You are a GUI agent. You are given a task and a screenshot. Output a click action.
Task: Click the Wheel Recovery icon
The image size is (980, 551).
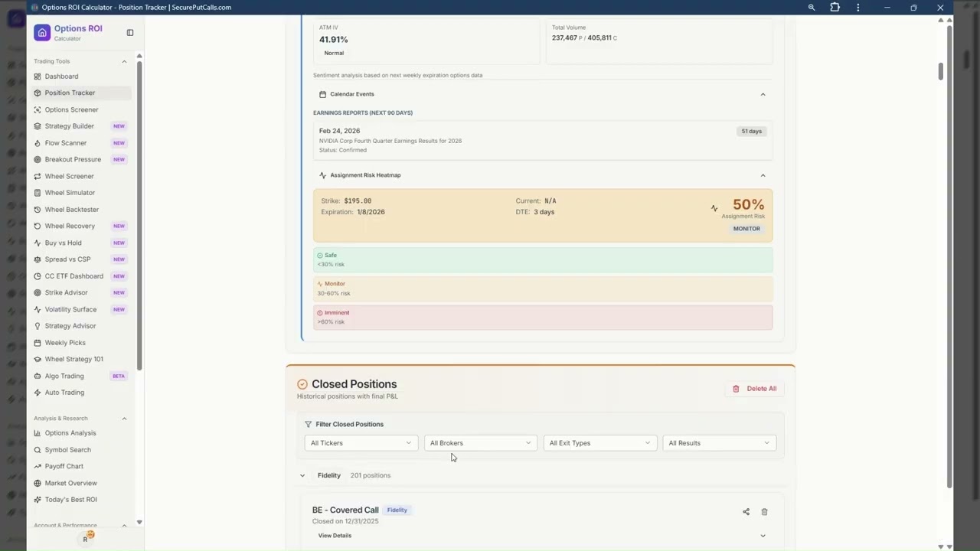point(38,226)
